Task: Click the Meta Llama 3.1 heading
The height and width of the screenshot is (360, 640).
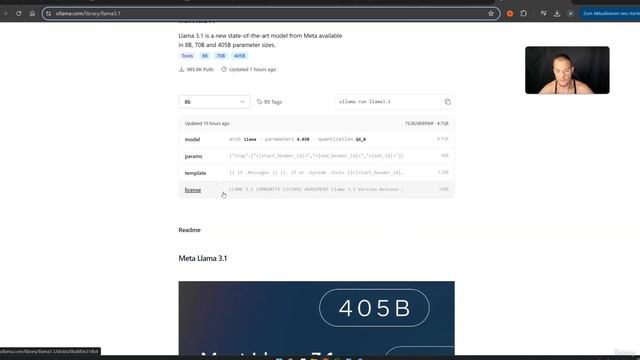Action: [202, 258]
